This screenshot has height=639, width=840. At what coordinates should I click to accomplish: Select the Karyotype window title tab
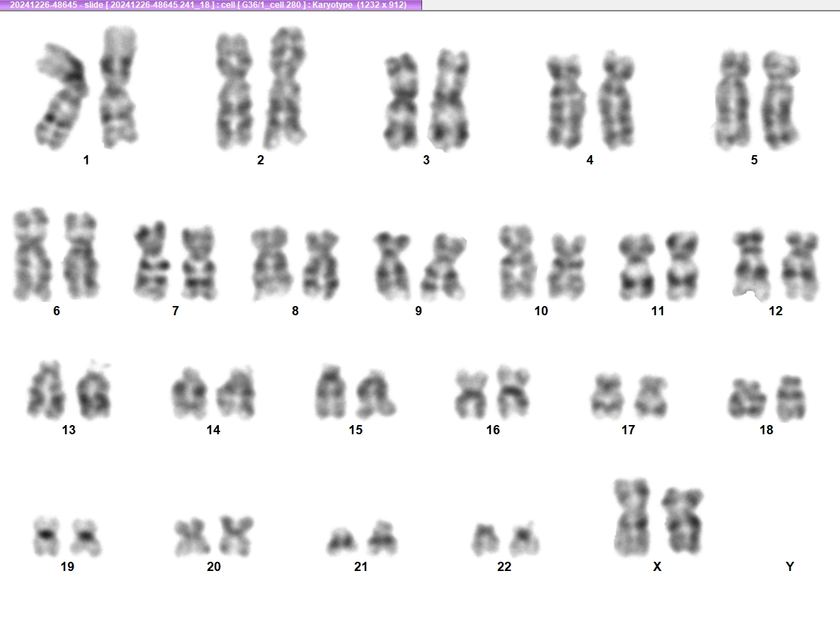(210, 5)
